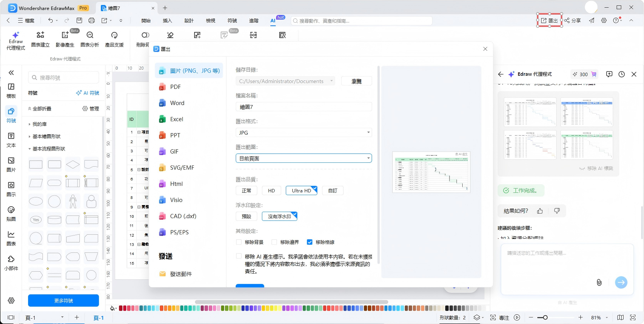The height and width of the screenshot is (324, 644).
Task: Open the 貼圖 sidebar panel
Action: pos(11,214)
